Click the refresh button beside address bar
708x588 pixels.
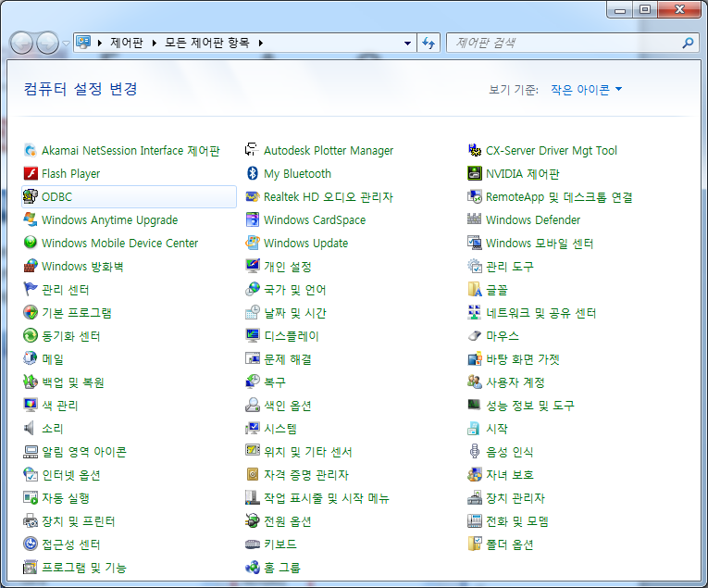429,44
